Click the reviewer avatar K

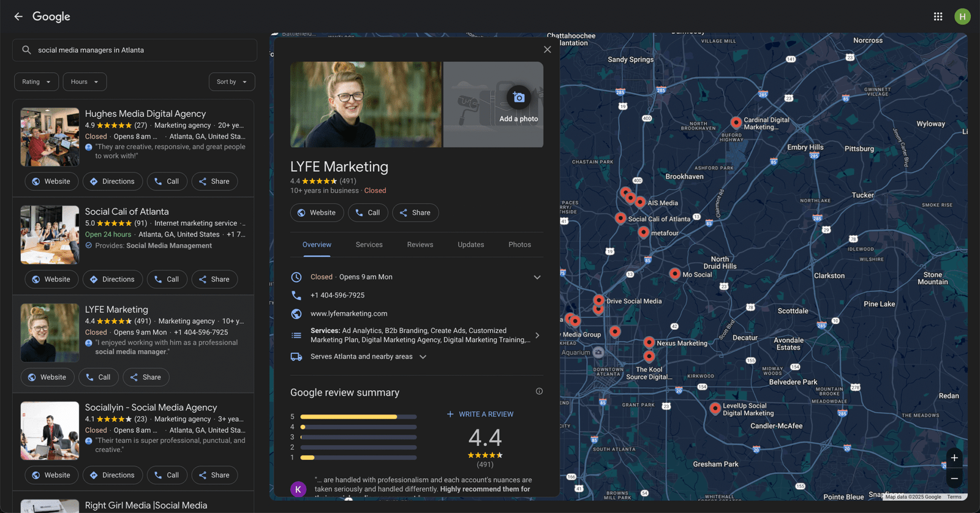[298, 489]
